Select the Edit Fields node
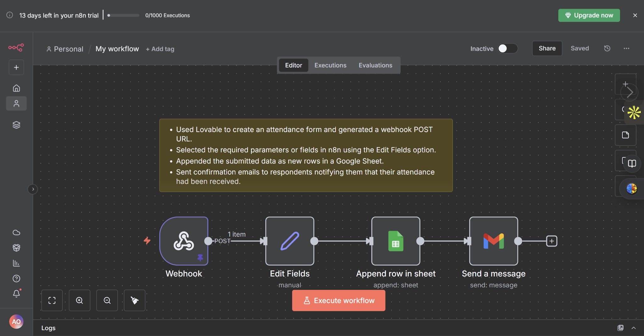The width and height of the screenshot is (644, 336). click(290, 241)
